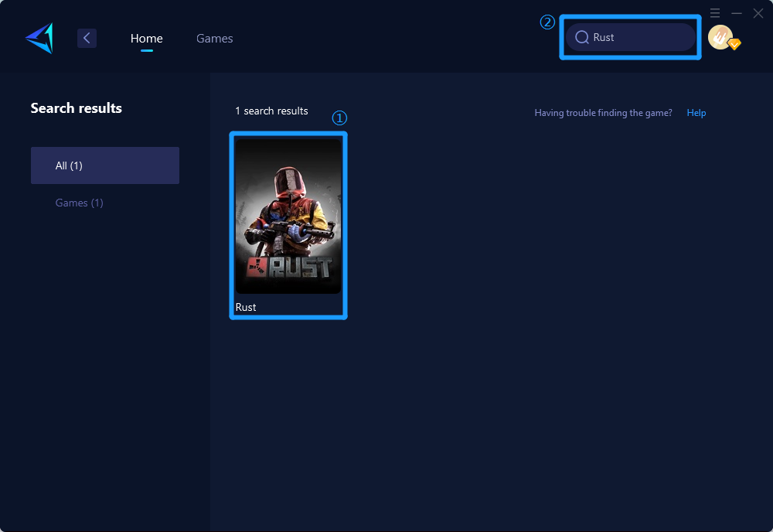Click the '1 search results' text
This screenshot has height=532, width=773.
coord(271,111)
